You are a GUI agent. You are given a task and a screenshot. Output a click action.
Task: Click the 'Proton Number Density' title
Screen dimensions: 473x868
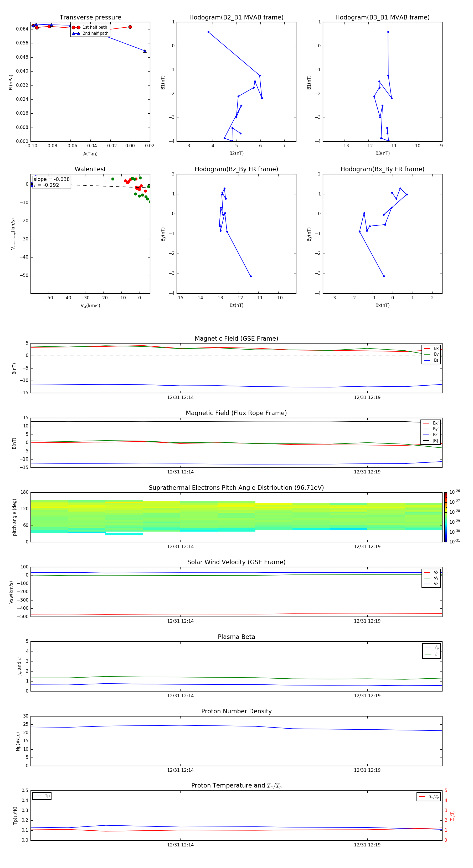click(236, 711)
